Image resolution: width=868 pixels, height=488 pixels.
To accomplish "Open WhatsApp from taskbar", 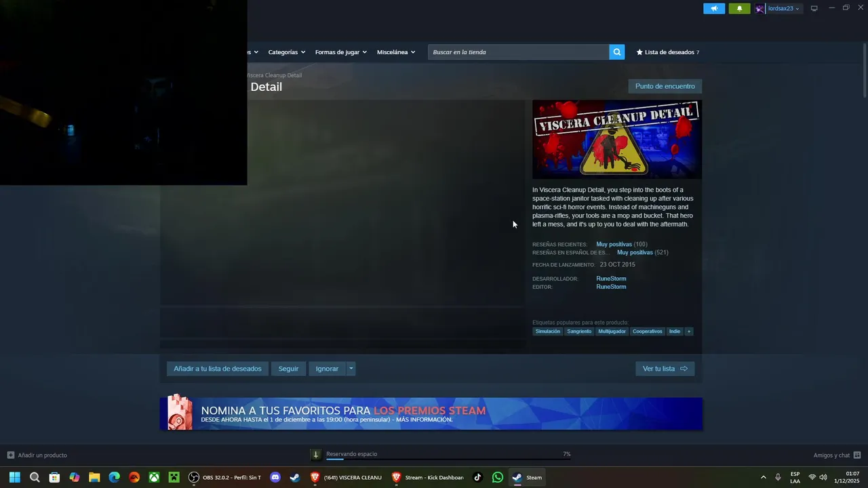I will click(x=498, y=477).
